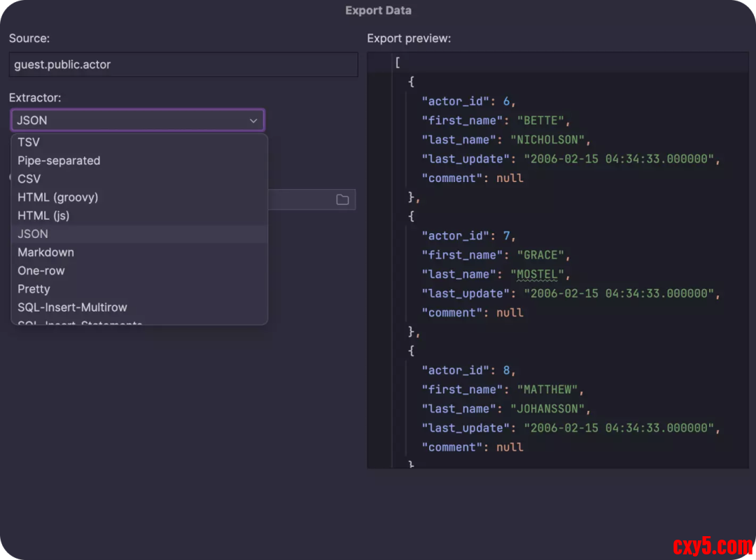Select the partially visible SQL-Insert-Statements entry
This screenshot has width=756, height=560.
click(x=80, y=322)
